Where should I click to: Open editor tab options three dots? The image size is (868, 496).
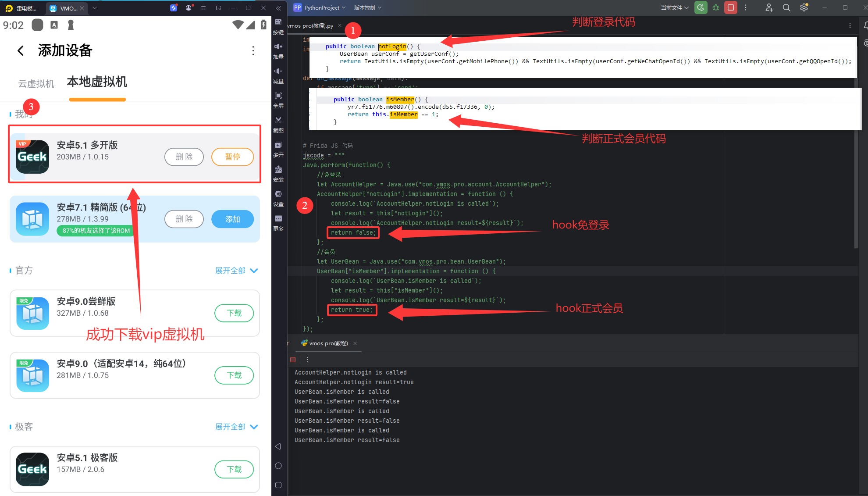pos(850,26)
